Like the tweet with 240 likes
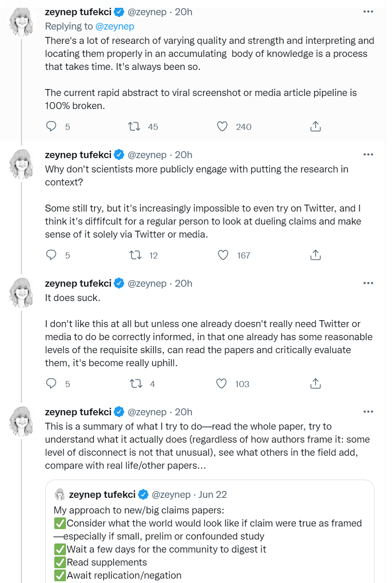Image resolution: width=392 pixels, height=583 pixels. click(x=222, y=126)
